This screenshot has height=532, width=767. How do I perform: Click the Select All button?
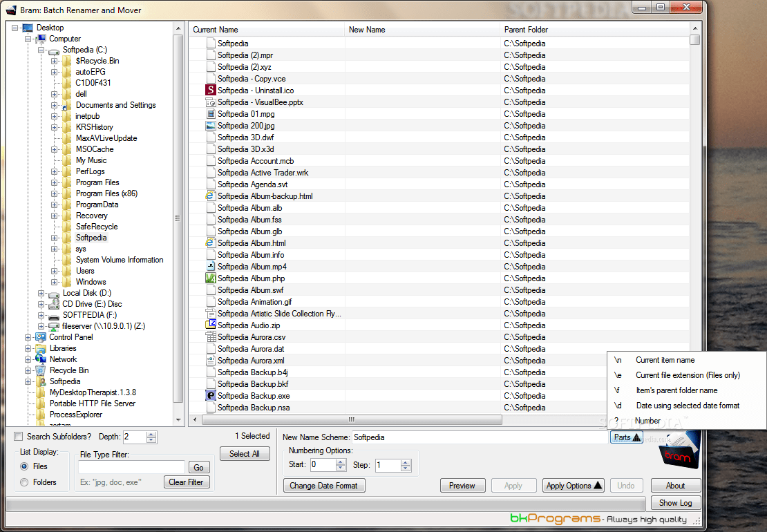pos(245,454)
